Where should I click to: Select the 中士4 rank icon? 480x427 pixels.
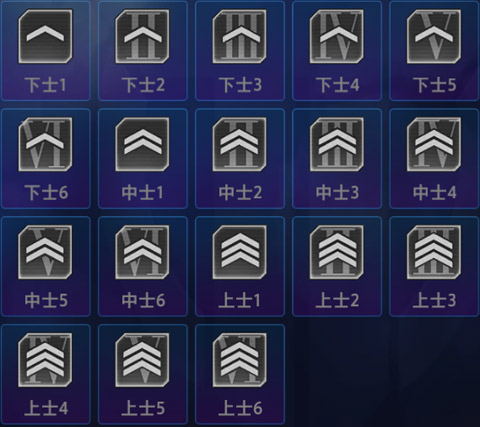point(434,144)
